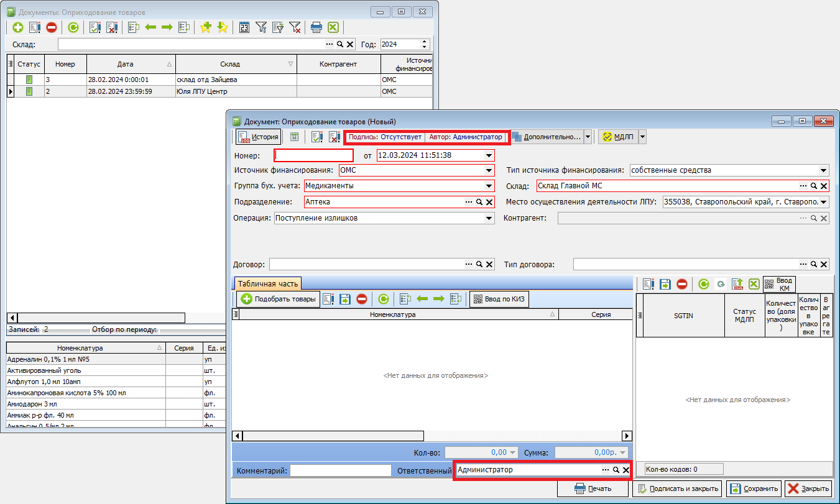This screenshot has height=504, width=840.
Task: Search Ответственный using magnifier icon
Action: 616,470
